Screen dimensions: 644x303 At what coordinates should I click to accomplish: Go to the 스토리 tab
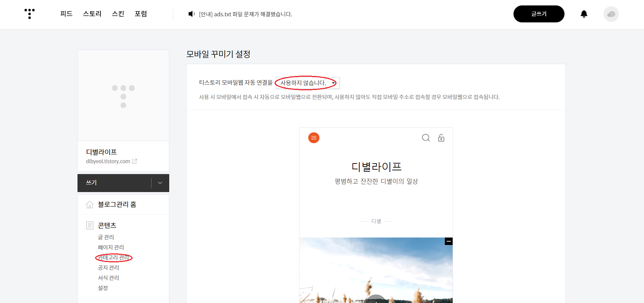tap(92, 14)
